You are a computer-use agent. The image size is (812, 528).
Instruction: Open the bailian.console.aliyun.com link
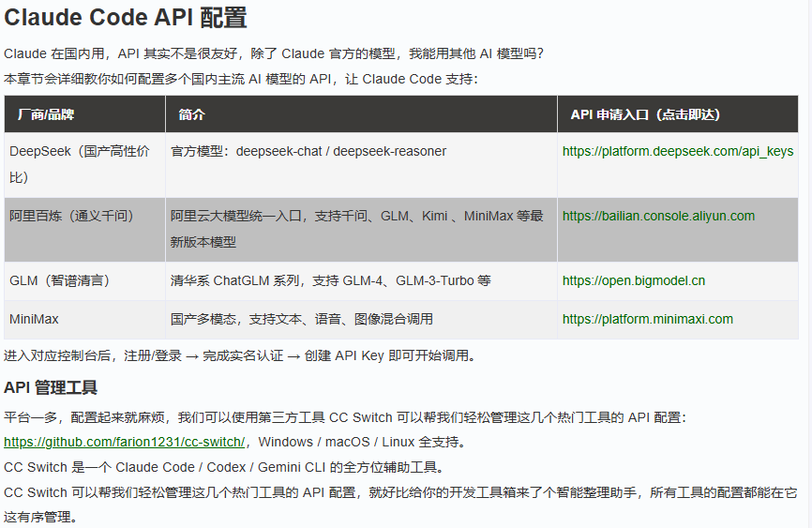658,216
